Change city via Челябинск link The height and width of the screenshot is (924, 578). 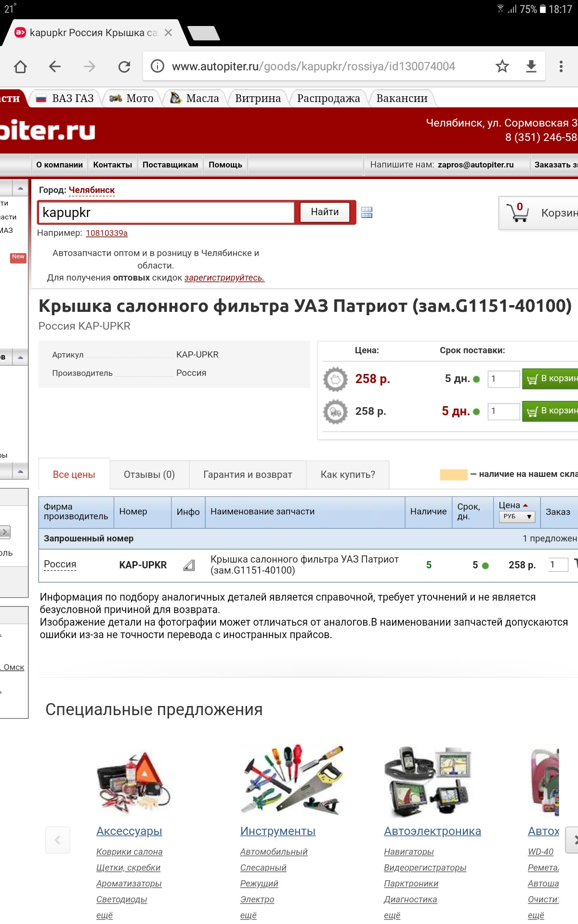(92, 190)
